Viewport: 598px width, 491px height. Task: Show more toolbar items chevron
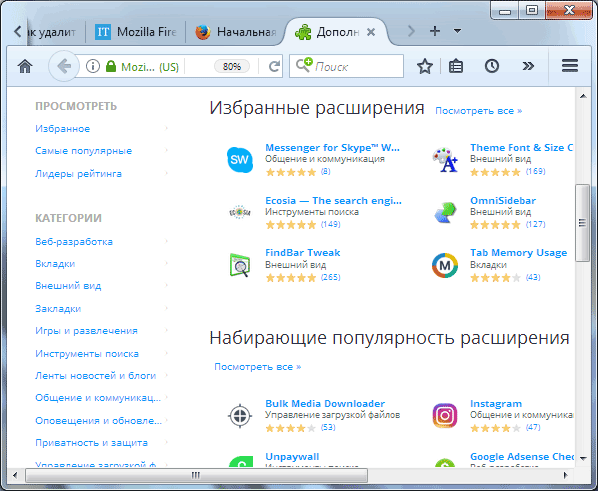click(x=528, y=66)
